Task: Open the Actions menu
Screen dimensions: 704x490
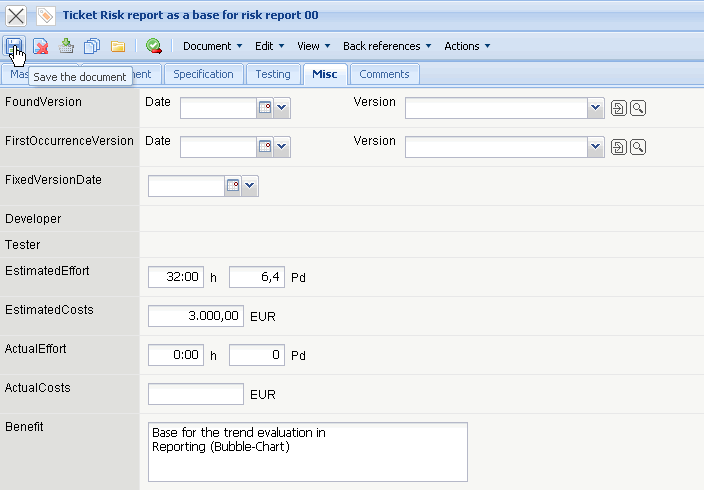Action: [467, 46]
